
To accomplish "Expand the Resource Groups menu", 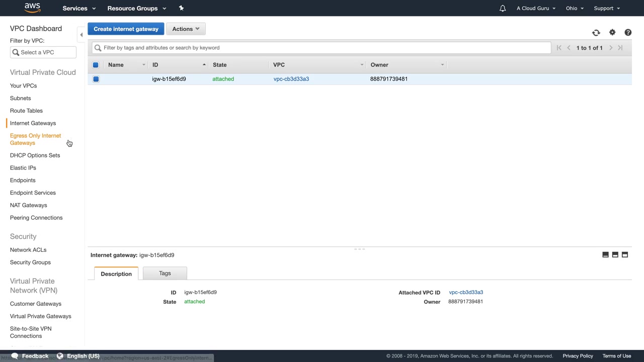I will click(x=137, y=8).
